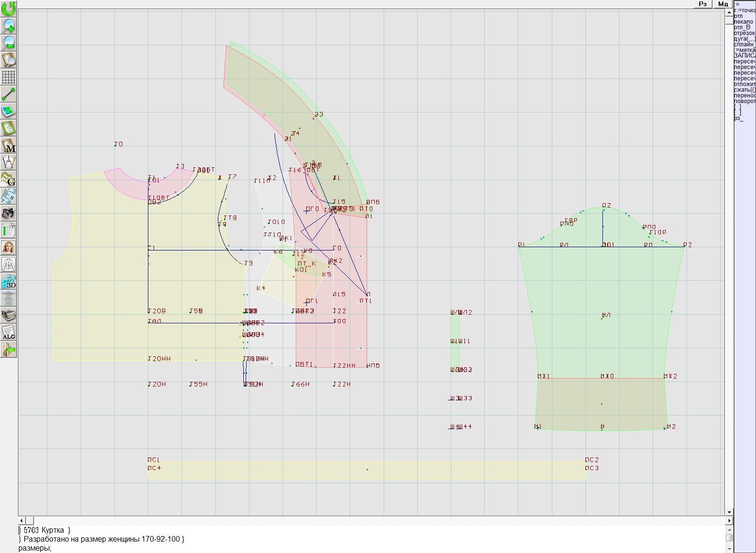The width and height of the screenshot is (756, 553).
Task: Click the horizontal scrollbar left arrow
Action: click(22, 520)
